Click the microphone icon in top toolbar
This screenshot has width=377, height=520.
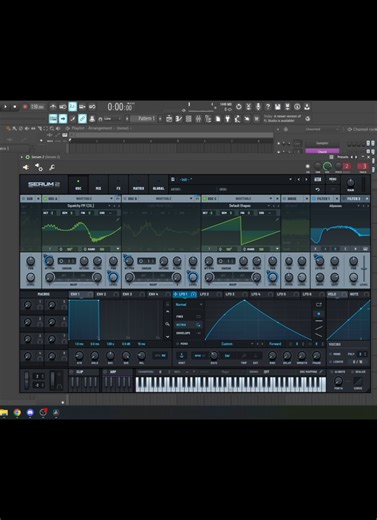[258, 107]
